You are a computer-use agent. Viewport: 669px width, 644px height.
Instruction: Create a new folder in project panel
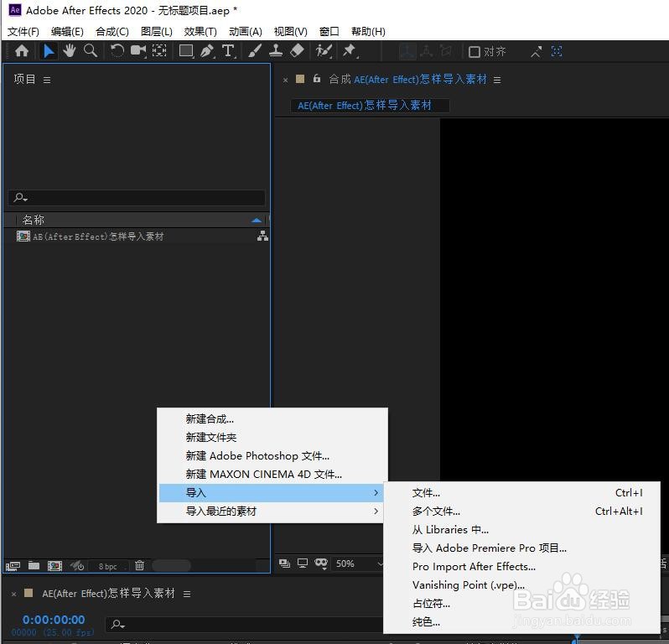tap(34, 566)
